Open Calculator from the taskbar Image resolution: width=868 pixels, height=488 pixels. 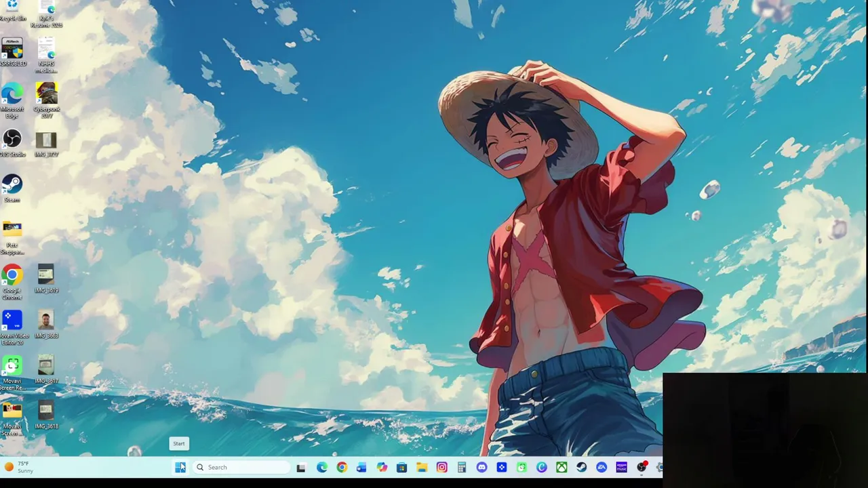point(462,467)
